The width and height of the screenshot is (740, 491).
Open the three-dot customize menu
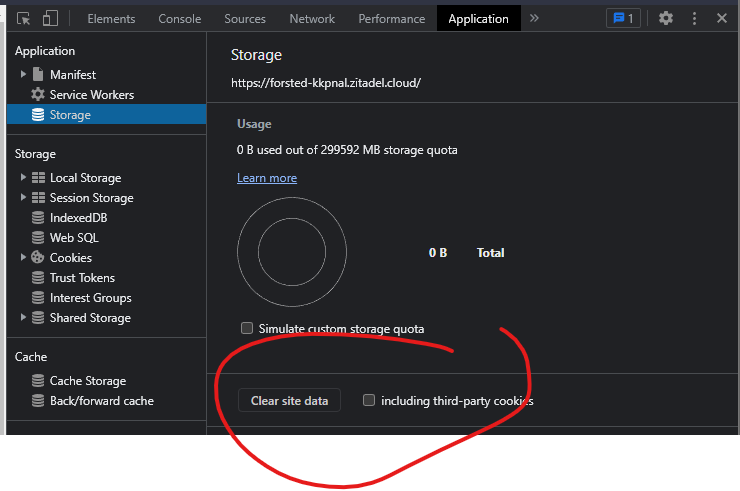tap(694, 18)
